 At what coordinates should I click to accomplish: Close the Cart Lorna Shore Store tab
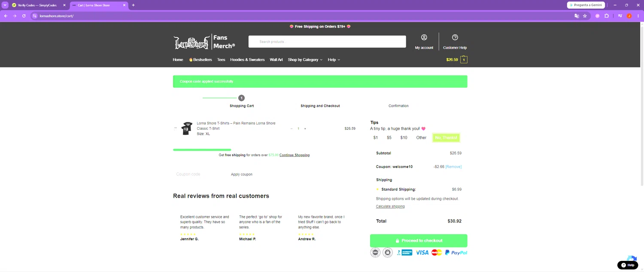tap(125, 5)
